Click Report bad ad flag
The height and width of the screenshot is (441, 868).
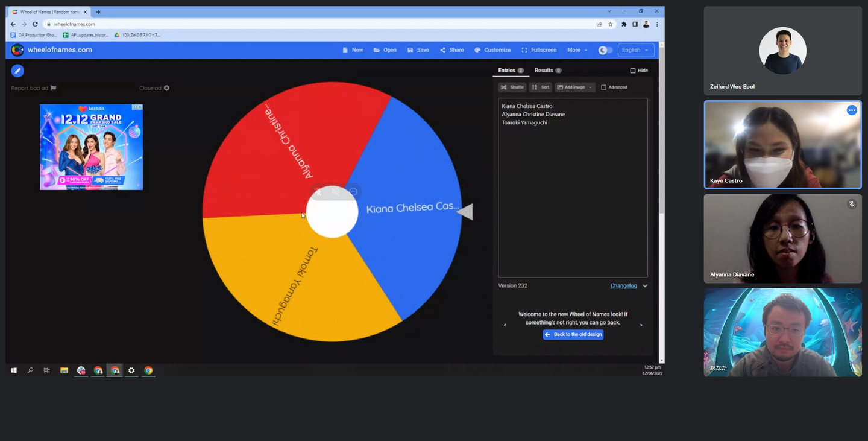coord(34,88)
